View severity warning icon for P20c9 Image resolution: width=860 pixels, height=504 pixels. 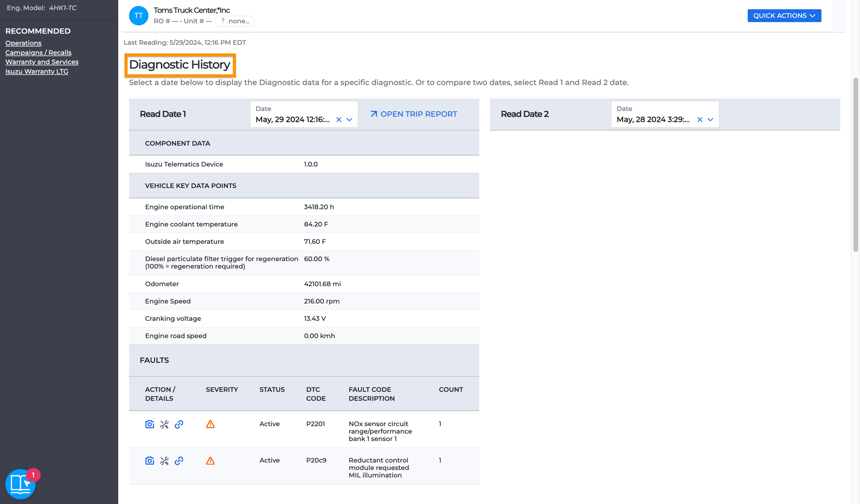(x=210, y=461)
